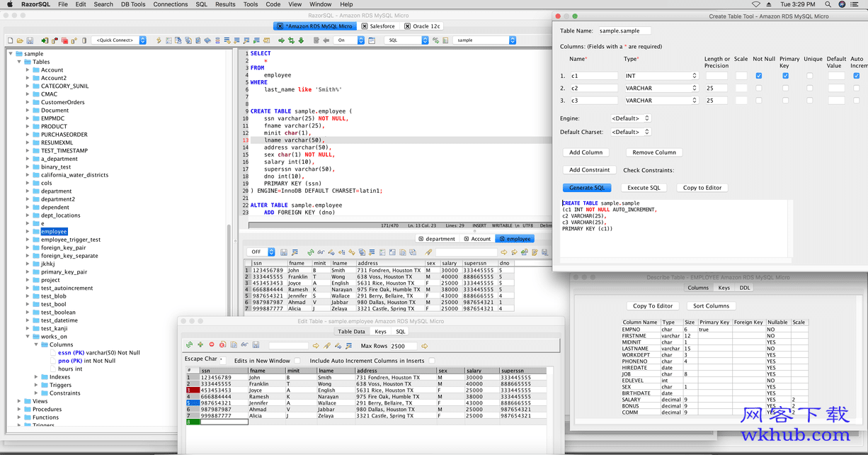Click the glasses icon in Edit Table toolbar
This screenshot has height=455, width=868.
(244, 345)
